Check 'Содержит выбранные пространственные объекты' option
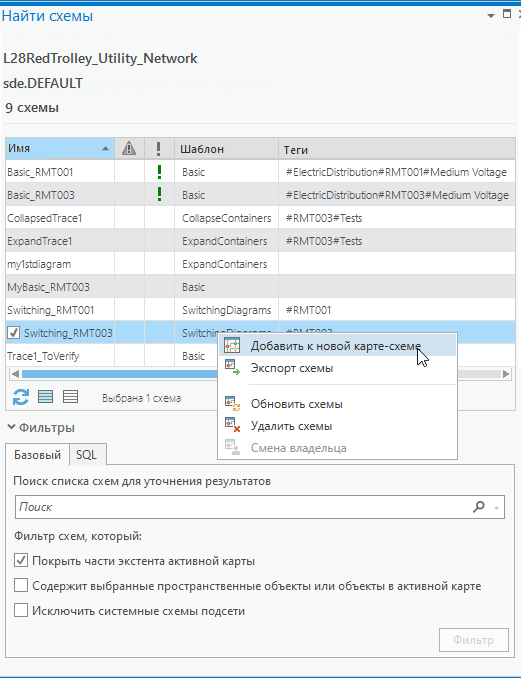 tap(21, 585)
